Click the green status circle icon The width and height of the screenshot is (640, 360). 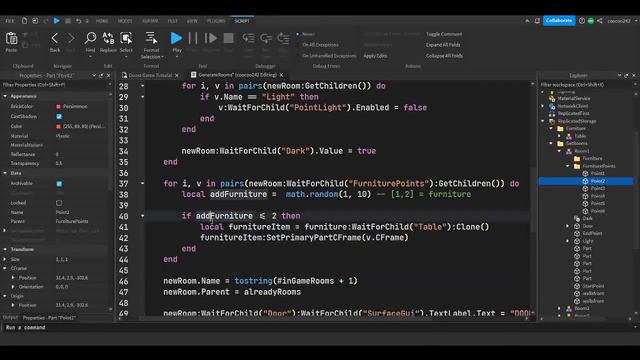coord(591,21)
